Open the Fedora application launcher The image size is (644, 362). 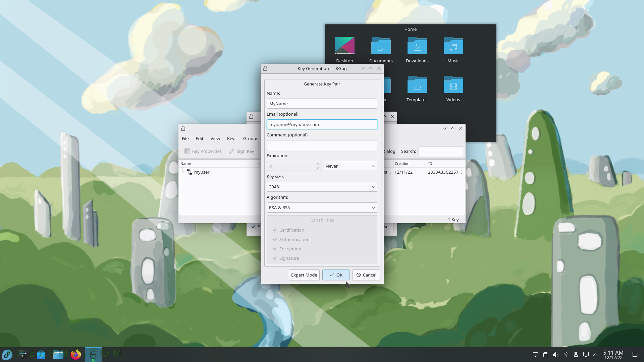pos(7,354)
